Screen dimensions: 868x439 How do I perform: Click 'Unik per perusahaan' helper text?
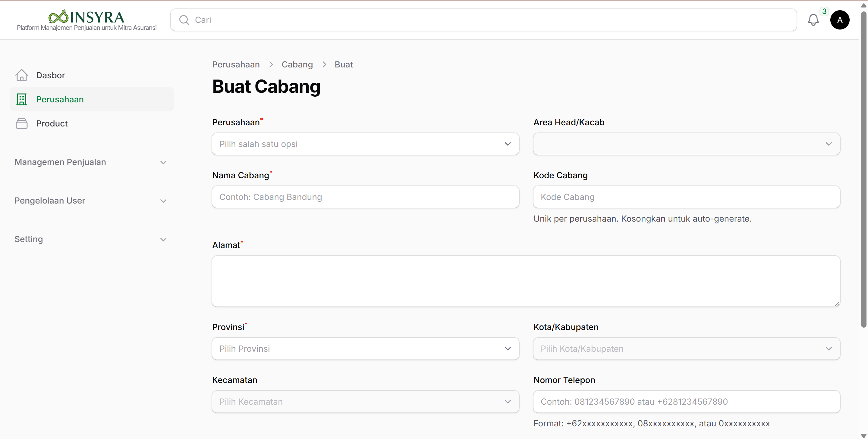coord(643,219)
